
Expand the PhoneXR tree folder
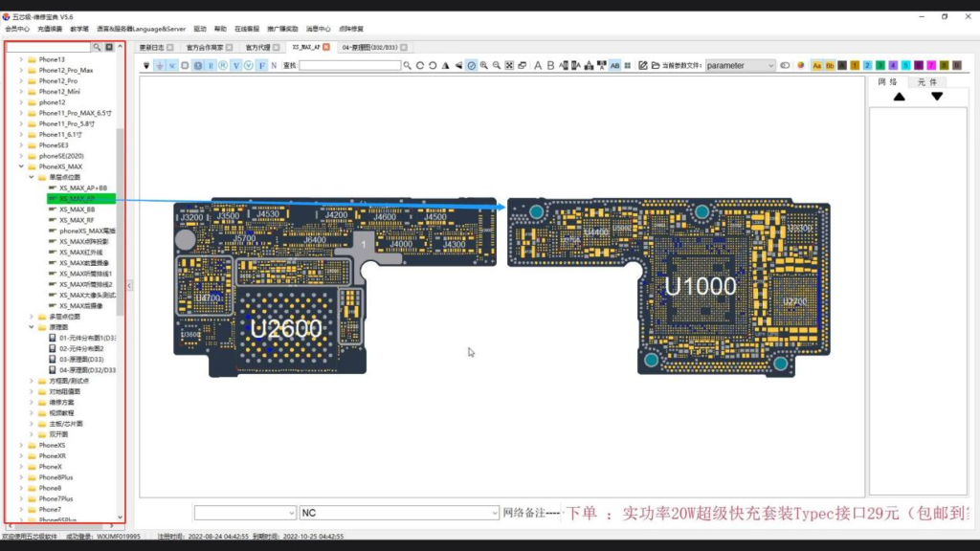(21, 456)
